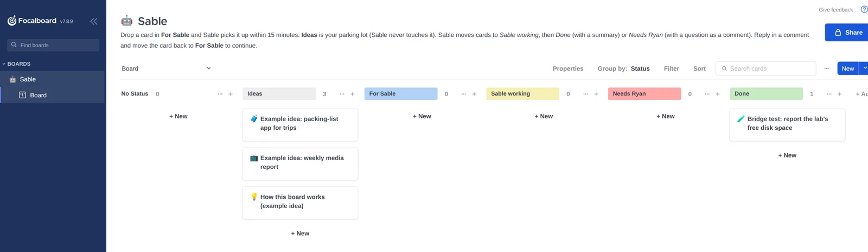Click the Share button

847,33
